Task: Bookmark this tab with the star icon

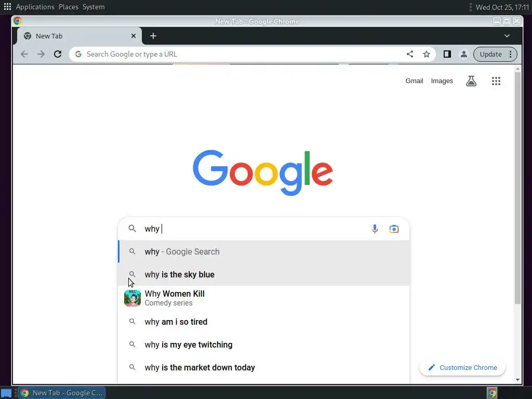Action: coord(427,54)
